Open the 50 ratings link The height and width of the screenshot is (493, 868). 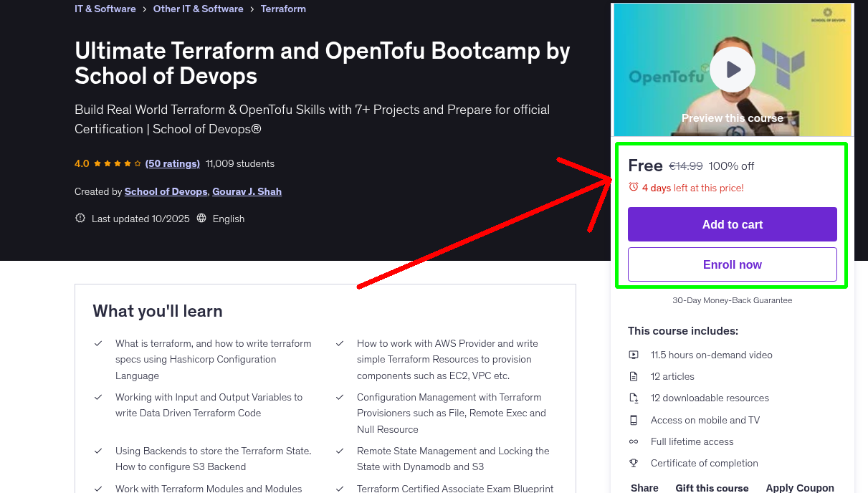pyautogui.click(x=172, y=163)
